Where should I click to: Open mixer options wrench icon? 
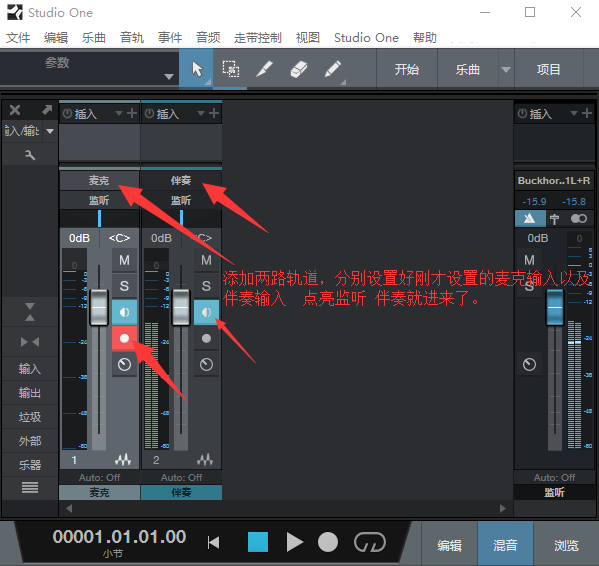[30, 155]
